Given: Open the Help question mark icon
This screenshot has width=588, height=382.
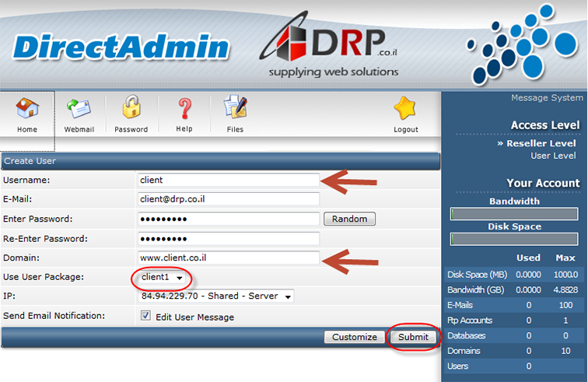Looking at the screenshot, I should point(184,108).
